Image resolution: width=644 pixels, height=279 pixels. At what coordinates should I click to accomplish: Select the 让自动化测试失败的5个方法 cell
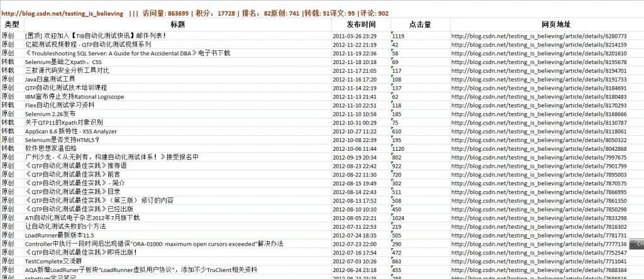tap(178, 226)
